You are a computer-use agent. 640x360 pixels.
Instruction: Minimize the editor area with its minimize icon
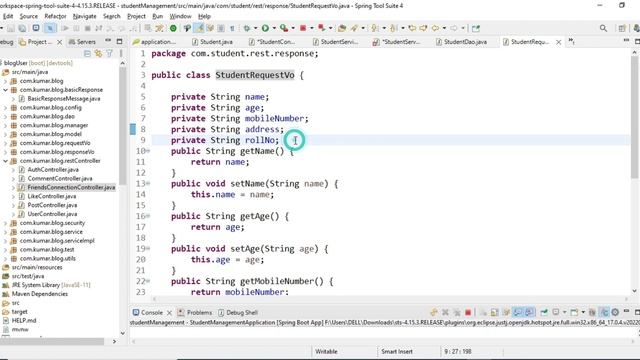tap(626, 41)
